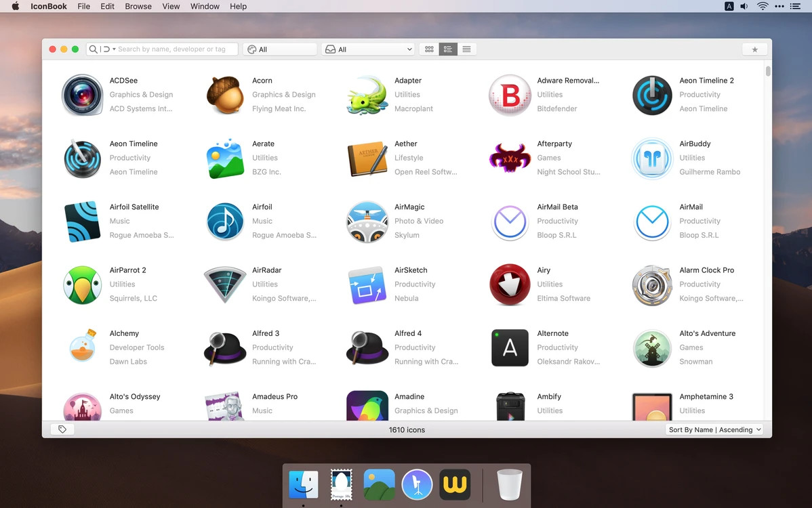812x508 pixels.
Task: Click the vertical scrollbar thumb
Action: [x=767, y=71]
